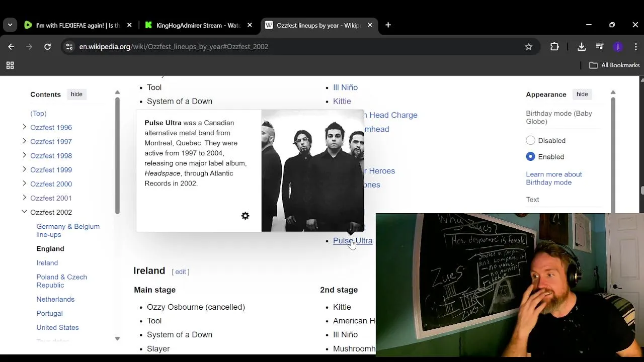Bookmark this page with the star icon
This screenshot has height=362, width=644.
point(528,47)
